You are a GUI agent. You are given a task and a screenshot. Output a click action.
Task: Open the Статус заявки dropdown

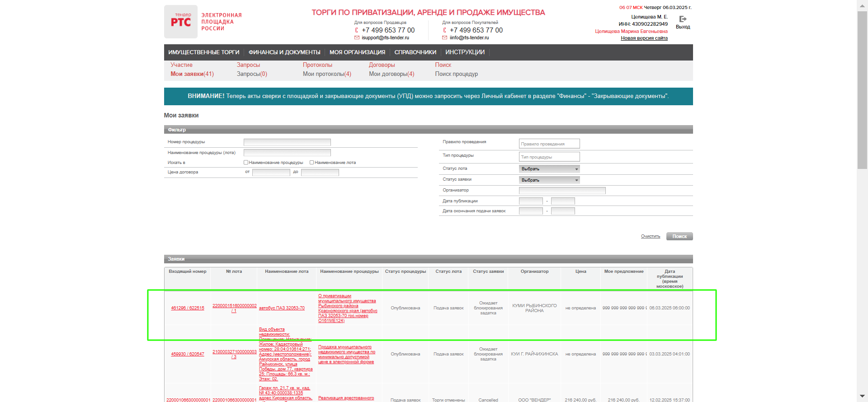(x=549, y=180)
